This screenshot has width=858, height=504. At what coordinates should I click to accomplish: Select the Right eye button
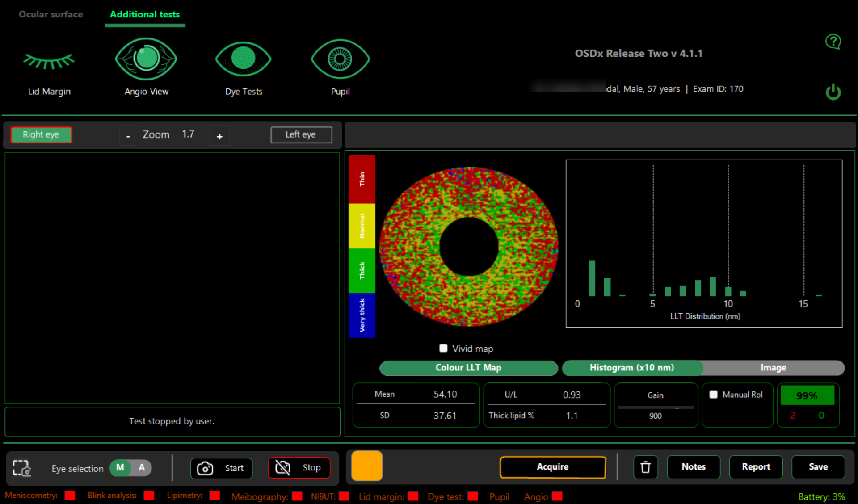[41, 134]
